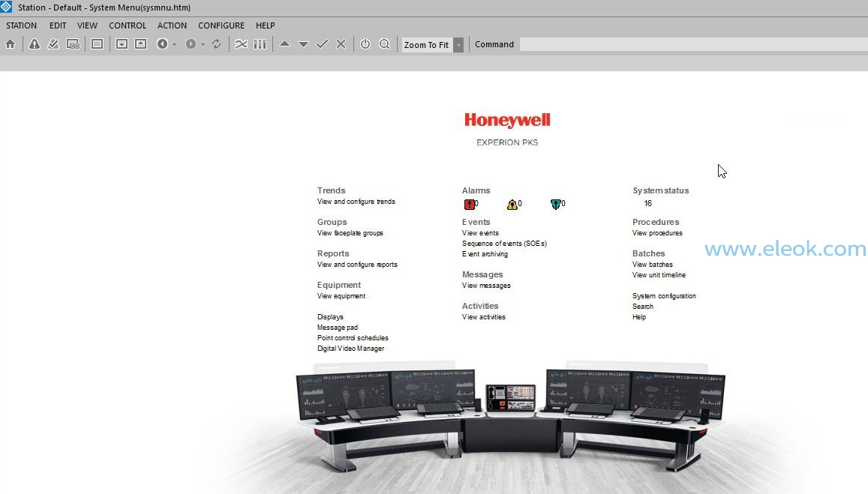Navigate back with the left arrow button
Viewport: 868px width, 494px height.
click(162, 44)
